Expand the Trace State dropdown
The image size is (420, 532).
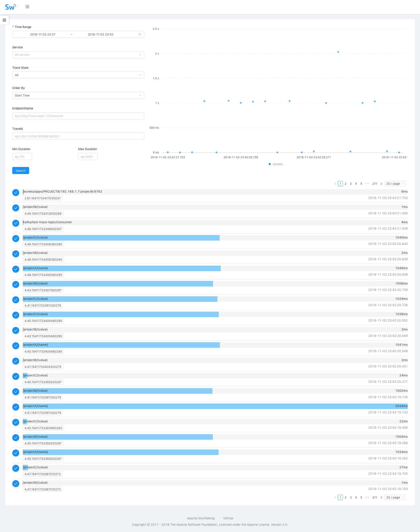coord(78,75)
